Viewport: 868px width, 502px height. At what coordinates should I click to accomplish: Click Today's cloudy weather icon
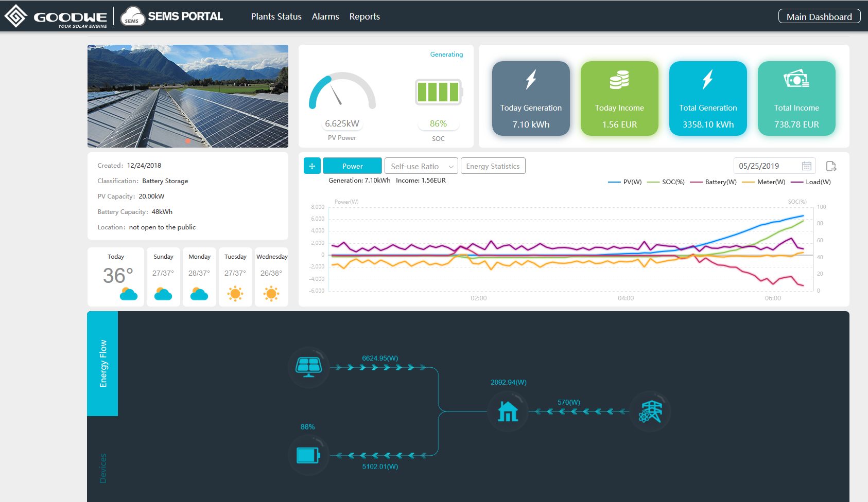pos(129,294)
